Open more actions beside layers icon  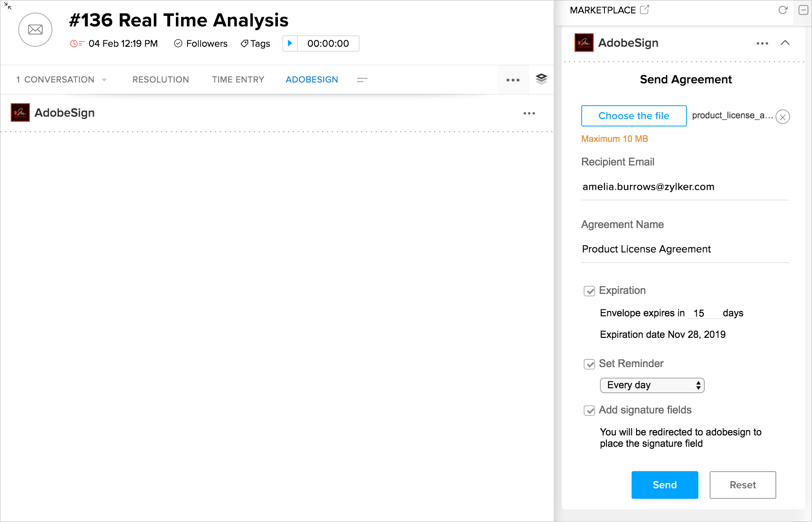tap(513, 80)
